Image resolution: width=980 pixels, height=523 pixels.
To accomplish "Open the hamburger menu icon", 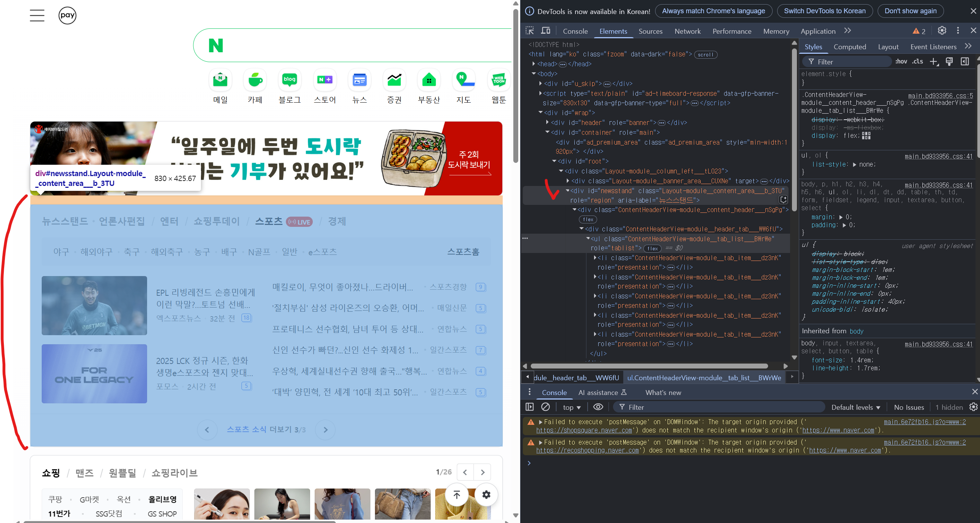I will [37, 16].
